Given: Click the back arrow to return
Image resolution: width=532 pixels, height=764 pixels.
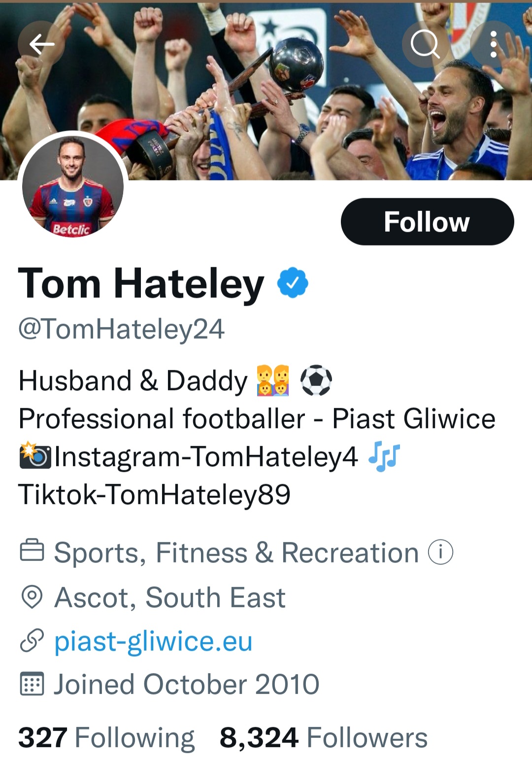Looking at the screenshot, I should pos(41,43).
